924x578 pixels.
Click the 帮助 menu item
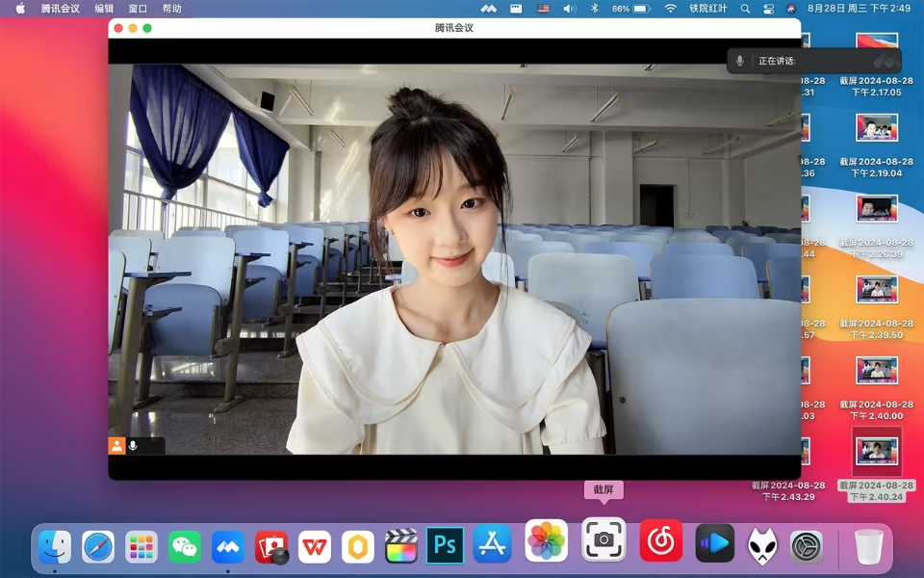tap(171, 9)
